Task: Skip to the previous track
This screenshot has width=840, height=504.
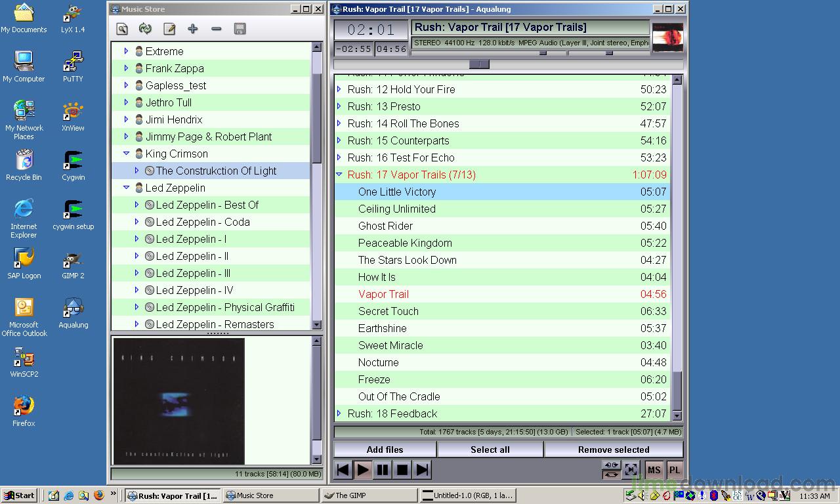Action: point(343,469)
